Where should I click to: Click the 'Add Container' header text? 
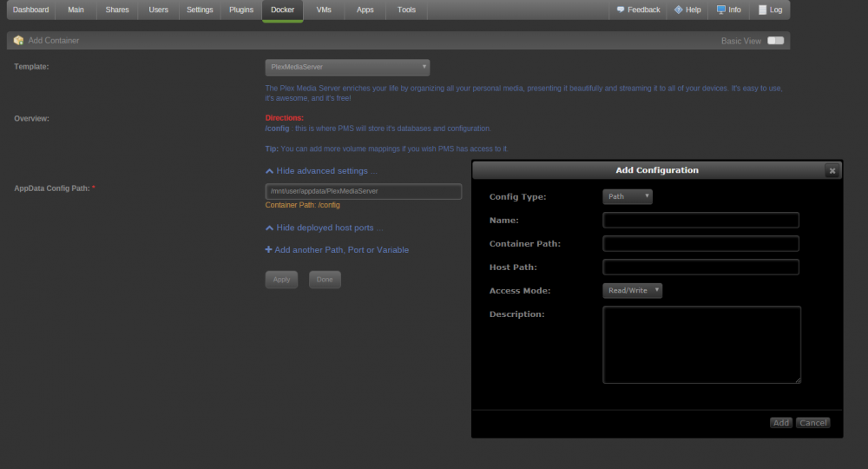click(54, 41)
